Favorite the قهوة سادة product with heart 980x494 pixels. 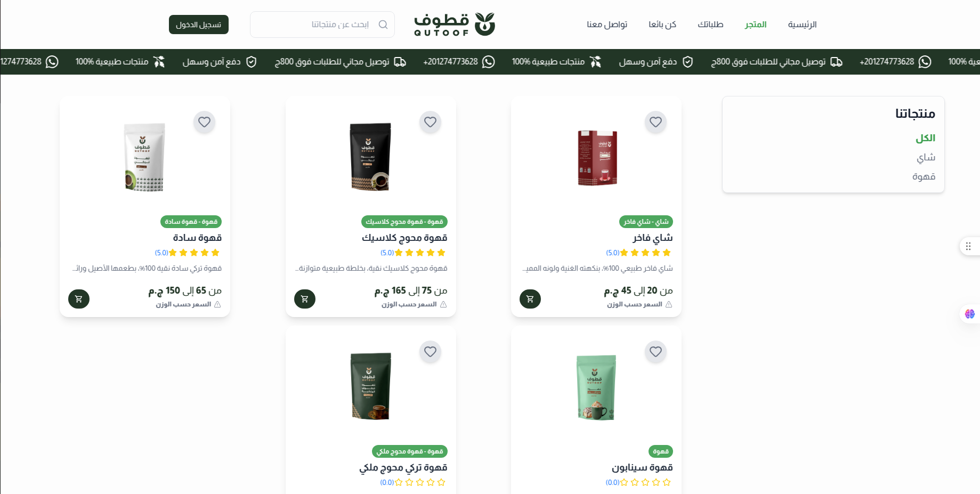tap(204, 122)
